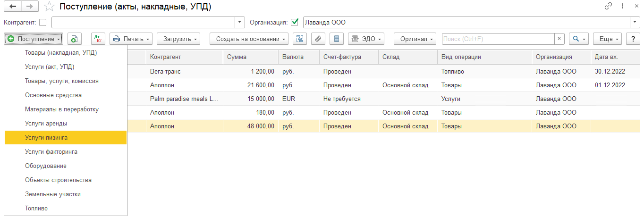Select Топливо at the menu bottom

pos(66,209)
